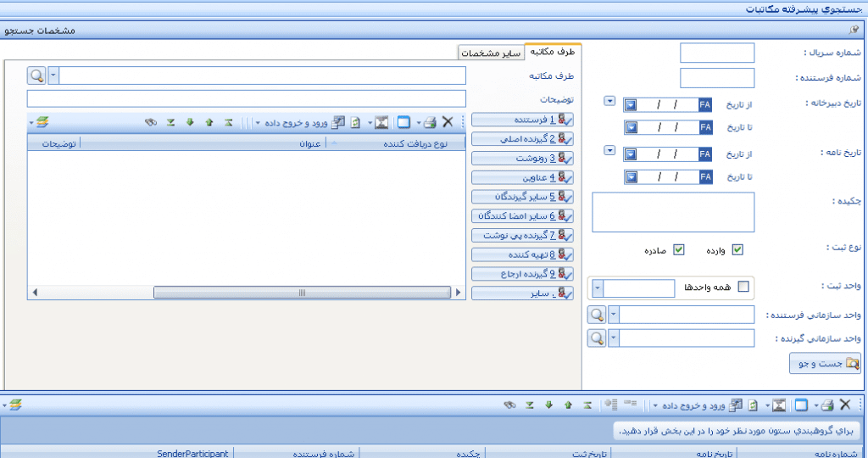This screenshot has height=458, width=868.
Task: Click the magnifier icon beside the top طرف مکاتبه field
Action: point(37,75)
